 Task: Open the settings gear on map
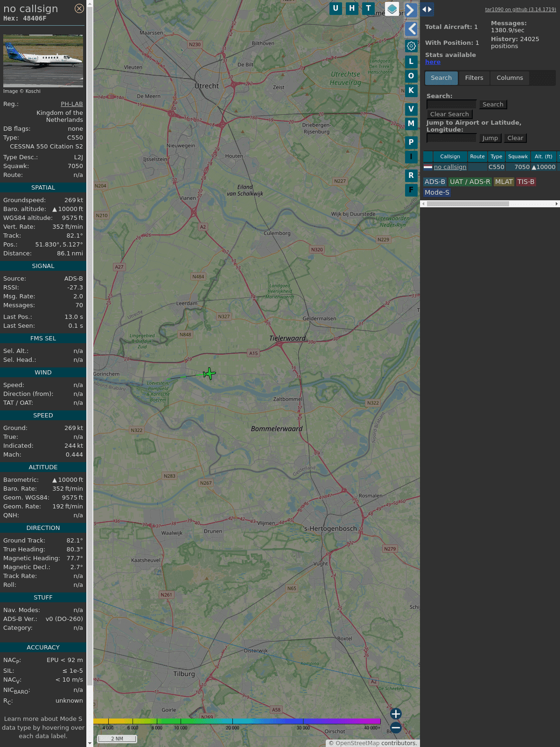(x=411, y=46)
